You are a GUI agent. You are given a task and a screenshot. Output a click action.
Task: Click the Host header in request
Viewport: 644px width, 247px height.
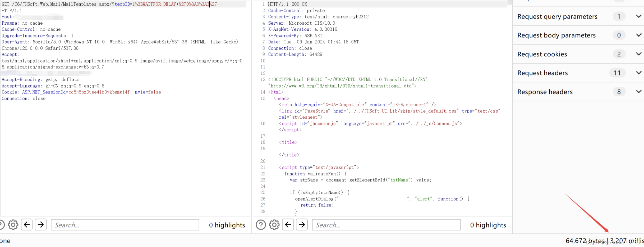[x=33, y=17]
